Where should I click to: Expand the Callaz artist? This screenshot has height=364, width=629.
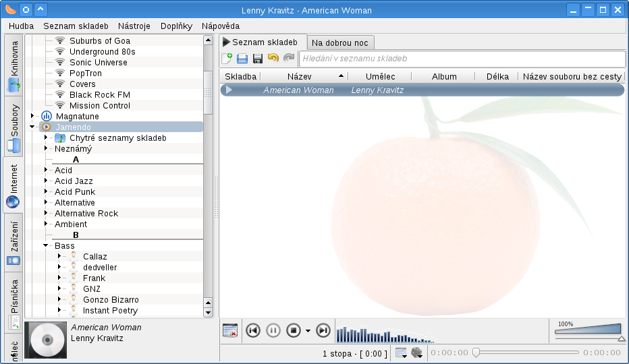[x=59, y=256]
